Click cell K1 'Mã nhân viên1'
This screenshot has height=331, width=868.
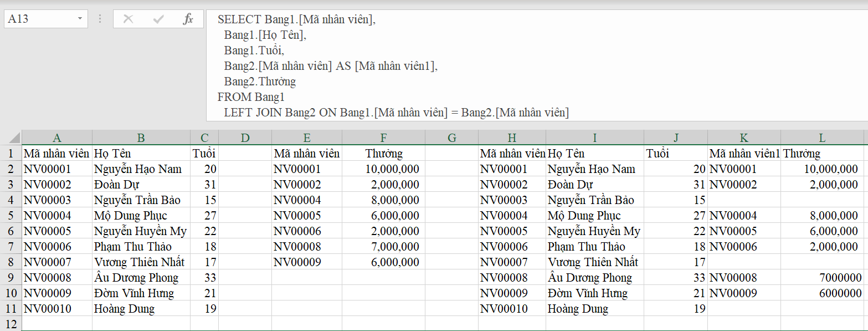(744, 154)
